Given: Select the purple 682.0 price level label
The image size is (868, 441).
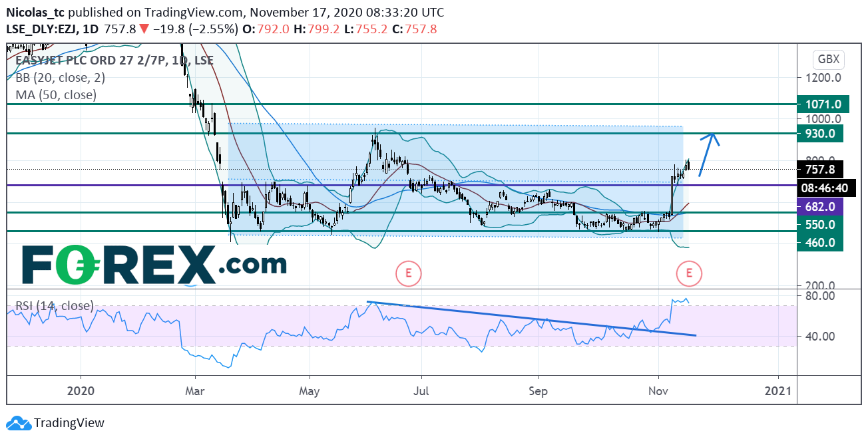Looking at the screenshot, I should click(x=819, y=208).
